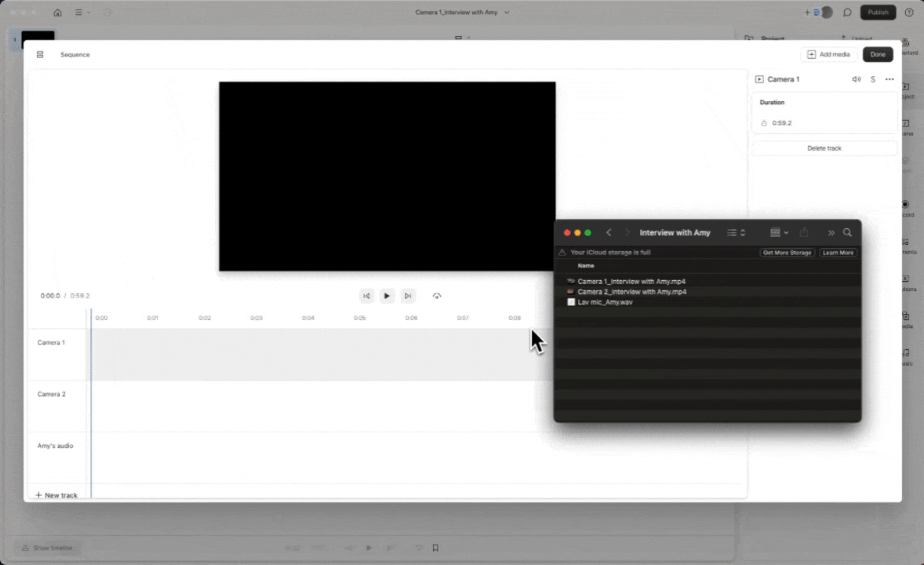Click the Finder search magnifier icon
Viewport: 924px width, 565px height.
(847, 233)
